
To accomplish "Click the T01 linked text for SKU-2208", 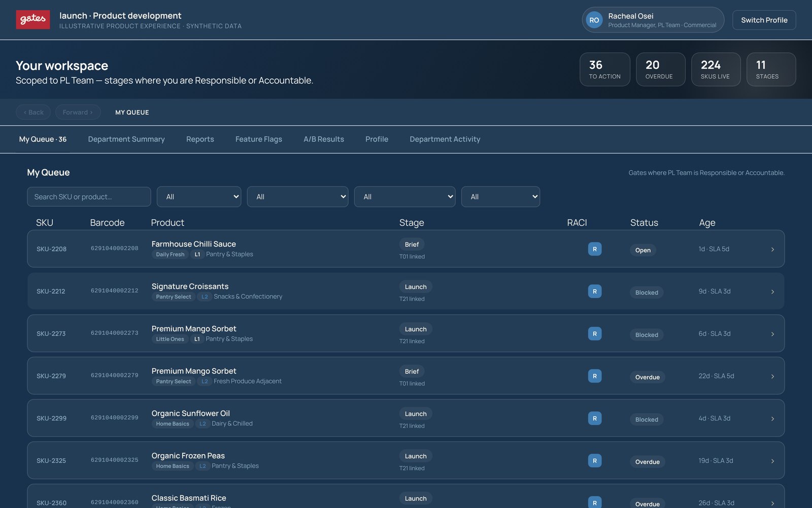I will point(412,257).
